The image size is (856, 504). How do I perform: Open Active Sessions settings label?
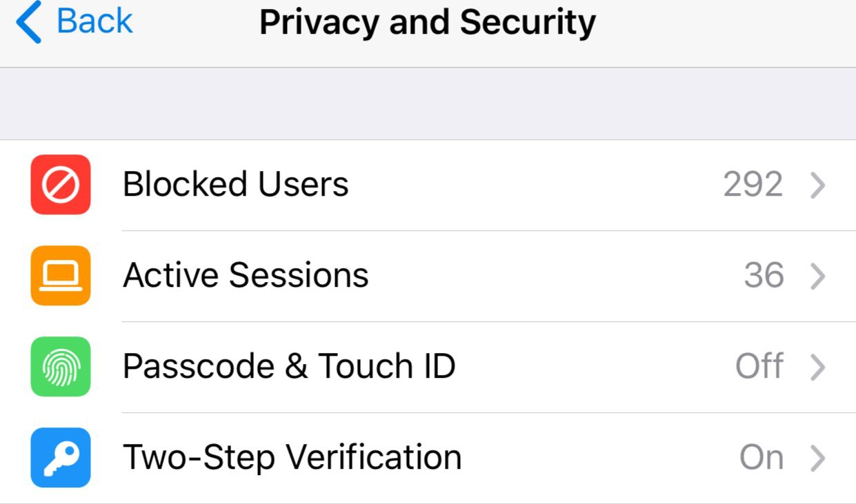point(246,276)
